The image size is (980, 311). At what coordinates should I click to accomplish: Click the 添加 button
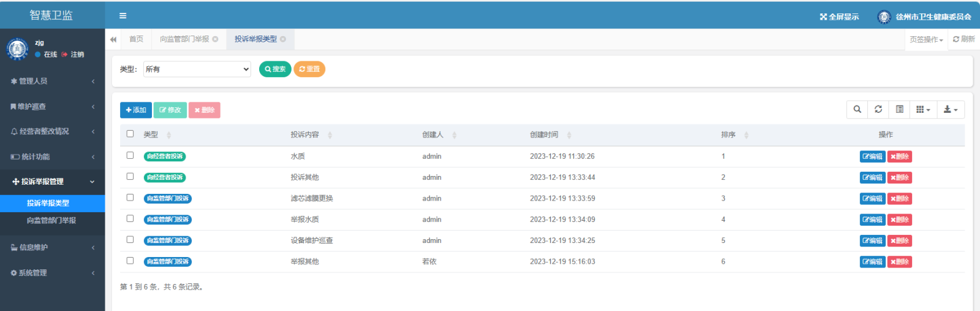click(x=136, y=110)
